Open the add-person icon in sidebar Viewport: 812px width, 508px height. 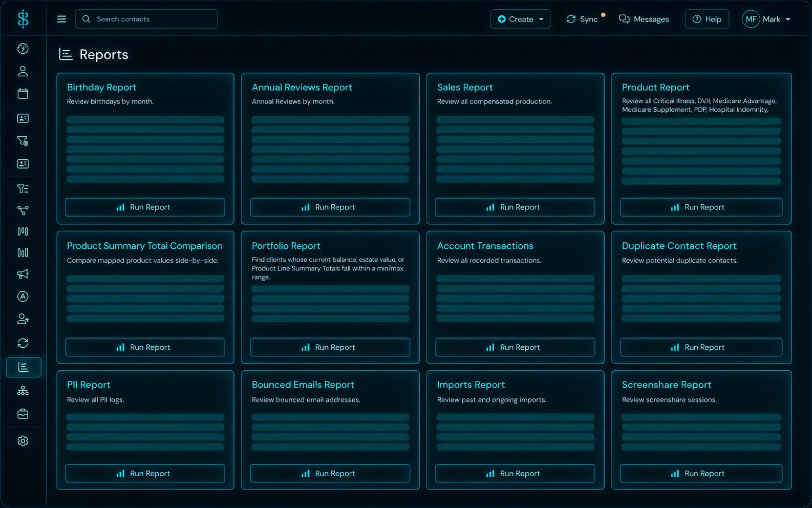pos(23,319)
